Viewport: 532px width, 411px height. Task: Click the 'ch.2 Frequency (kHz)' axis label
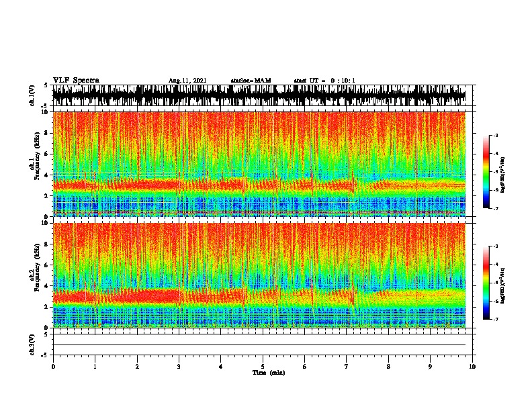pos(35,268)
